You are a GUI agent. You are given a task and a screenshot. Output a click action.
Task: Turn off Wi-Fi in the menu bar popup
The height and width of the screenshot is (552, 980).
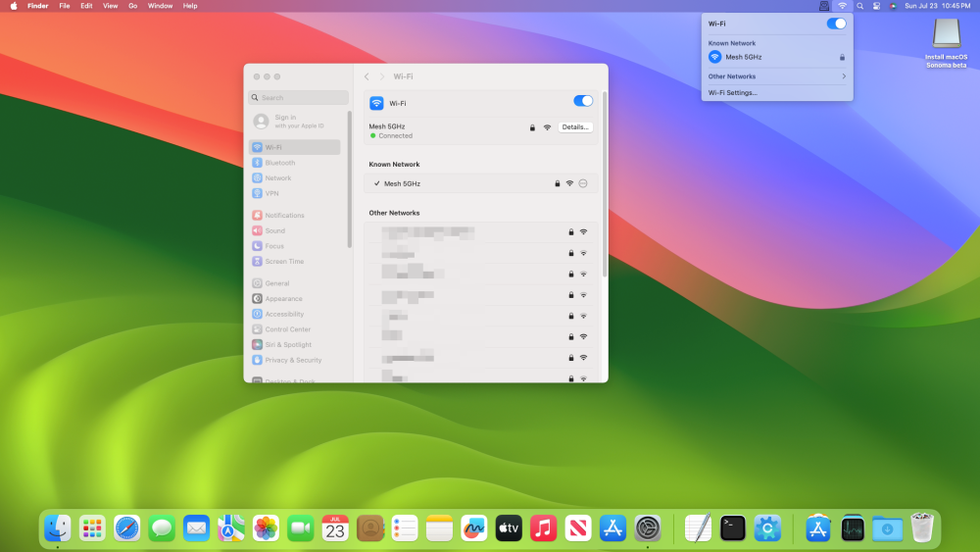pos(836,24)
